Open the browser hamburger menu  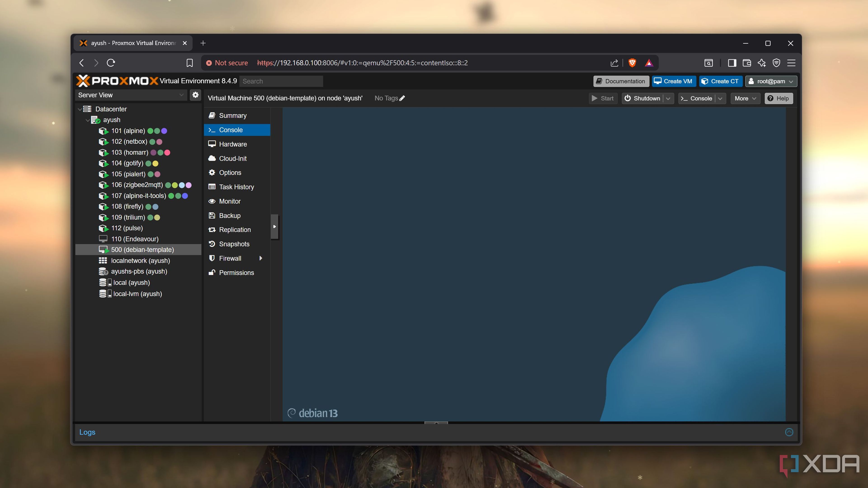coord(791,63)
